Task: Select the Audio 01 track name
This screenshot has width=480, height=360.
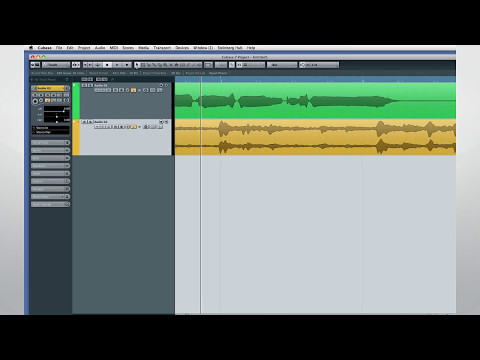Action: (x=101, y=85)
